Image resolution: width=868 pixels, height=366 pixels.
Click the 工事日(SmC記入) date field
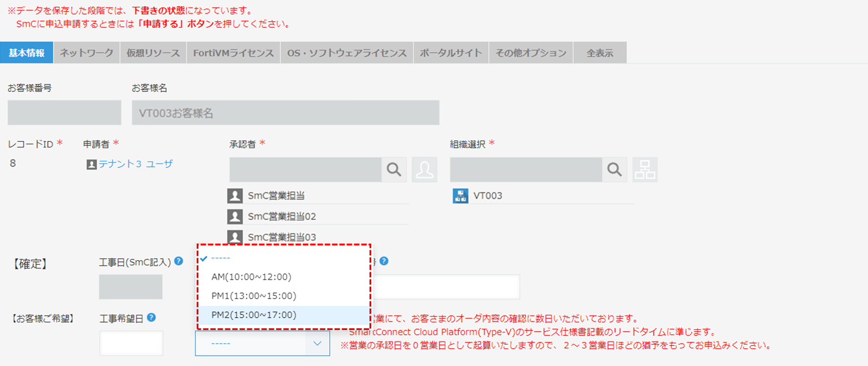point(131,287)
